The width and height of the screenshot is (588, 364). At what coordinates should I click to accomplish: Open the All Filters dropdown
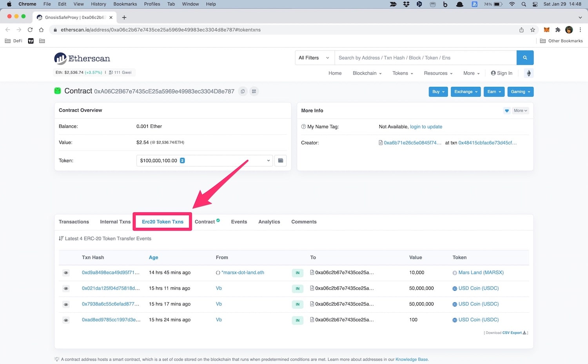314,58
